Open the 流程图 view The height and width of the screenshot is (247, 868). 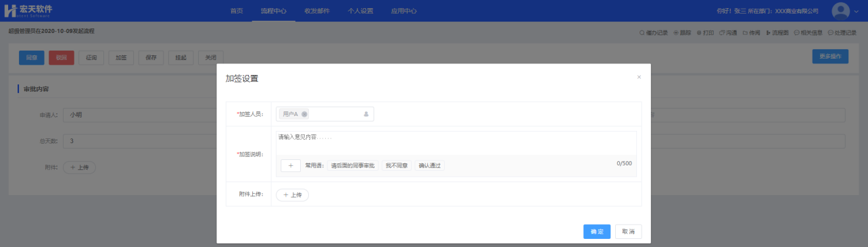click(777, 32)
